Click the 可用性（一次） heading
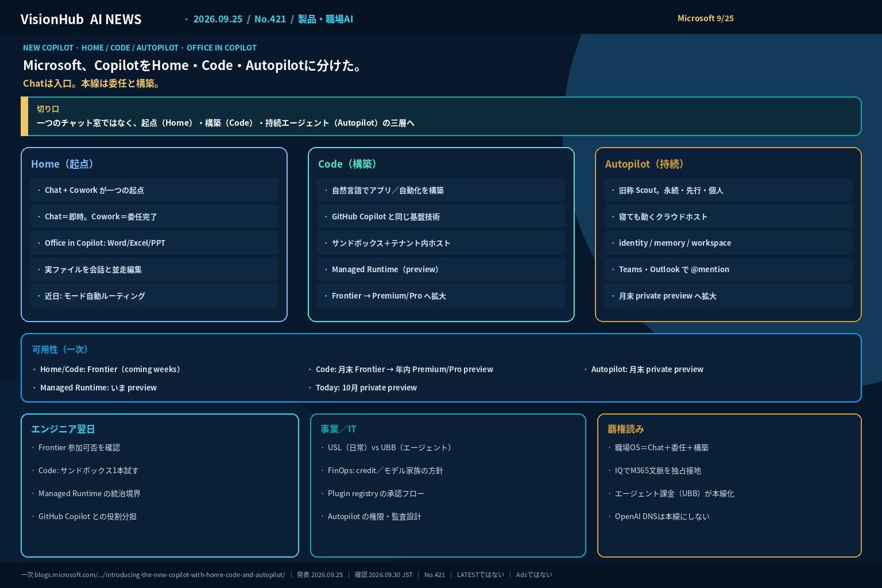This screenshot has width=882, height=588. [x=61, y=350]
